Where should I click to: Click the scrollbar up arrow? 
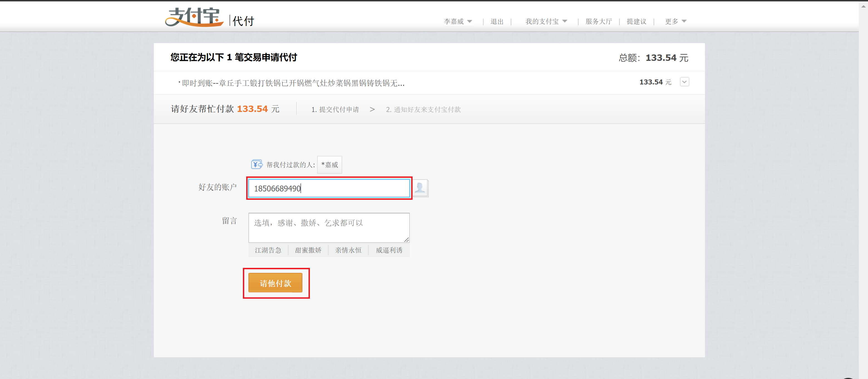click(863, 6)
